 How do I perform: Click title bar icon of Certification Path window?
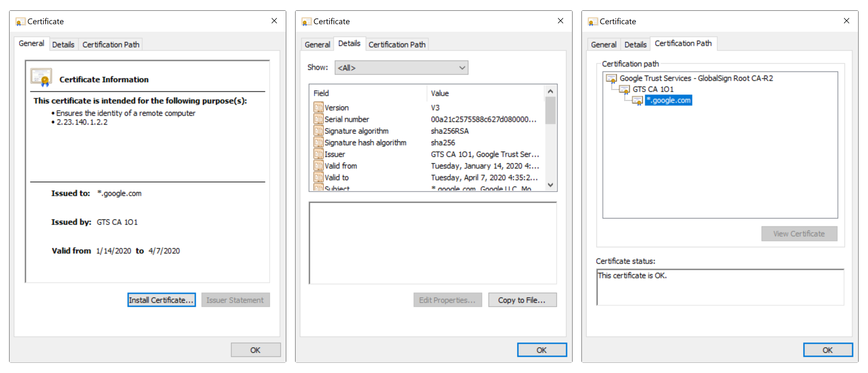click(592, 21)
